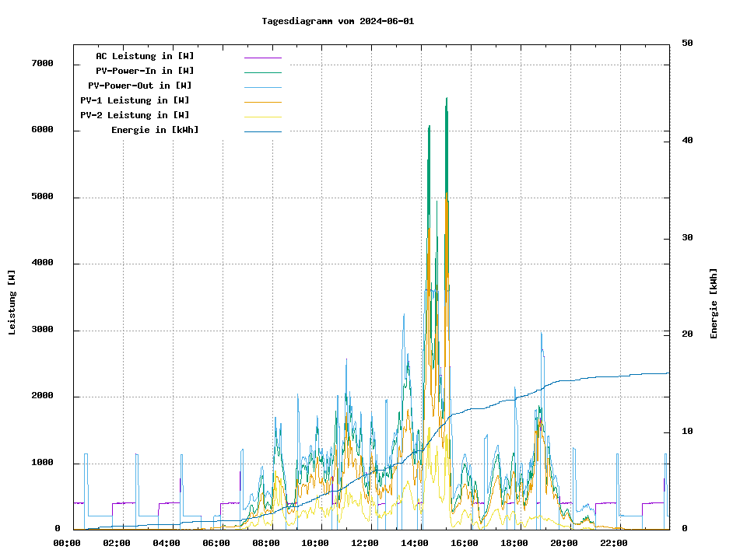Screen dimensions: 747x560
Task: Click the 7000 tick on the power axis
Action: pyautogui.click(x=42, y=63)
